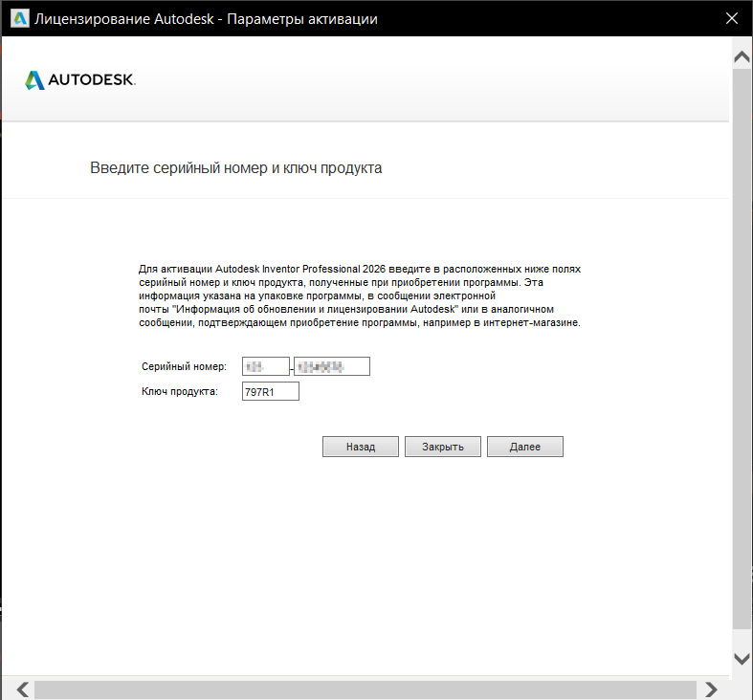This screenshot has height=700, width=753.
Task: Click the second serial number field
Action: [332, 366]
